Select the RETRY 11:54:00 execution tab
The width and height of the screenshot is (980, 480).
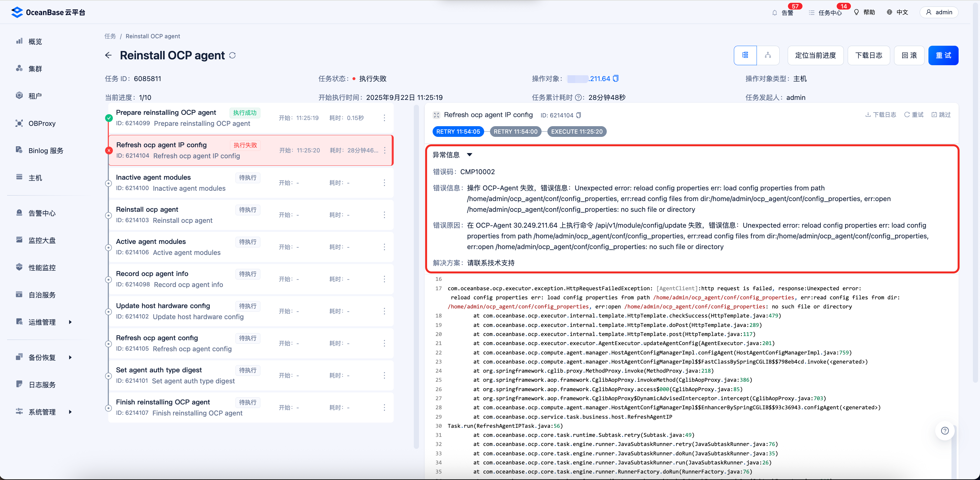[x=516, y=132]
